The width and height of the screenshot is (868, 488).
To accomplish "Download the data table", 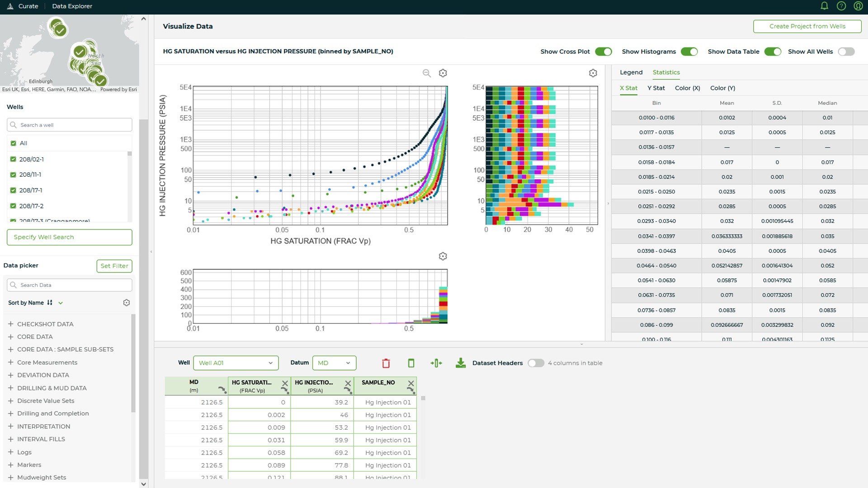I will click(461, 363).
